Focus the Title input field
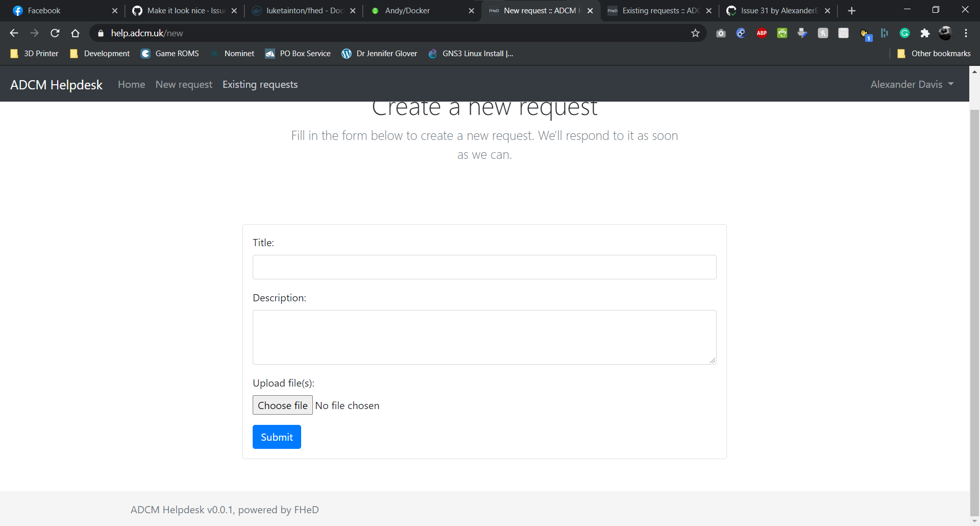The image size is (980, 526). click(484, 267)
